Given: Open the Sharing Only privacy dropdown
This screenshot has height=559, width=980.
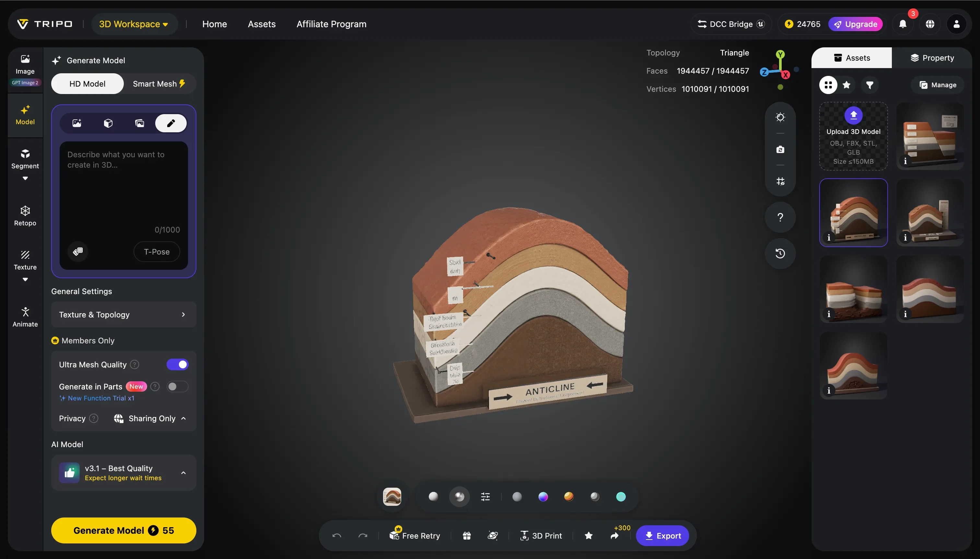Looking at the screenshot, I should pyautogui.click(x=150, y=419).
